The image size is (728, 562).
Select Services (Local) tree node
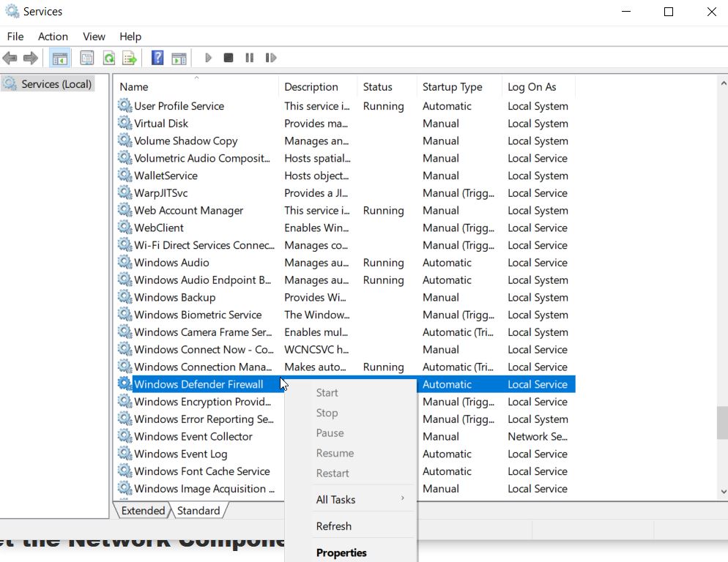(x=48, y=84)
